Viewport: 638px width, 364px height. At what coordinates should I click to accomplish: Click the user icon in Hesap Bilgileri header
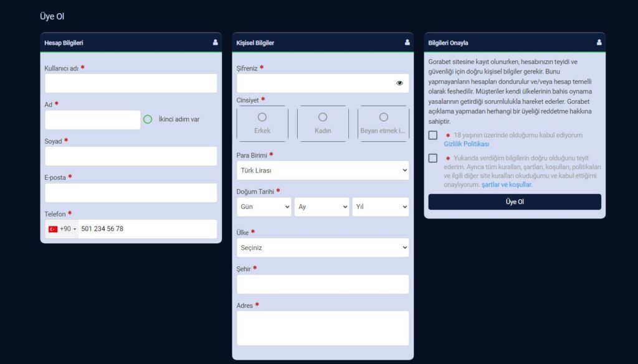pos(215,42)
